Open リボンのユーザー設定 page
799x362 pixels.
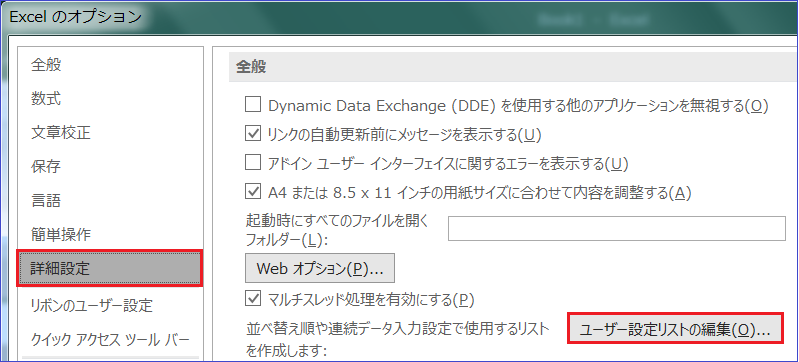tap(110, 305)
